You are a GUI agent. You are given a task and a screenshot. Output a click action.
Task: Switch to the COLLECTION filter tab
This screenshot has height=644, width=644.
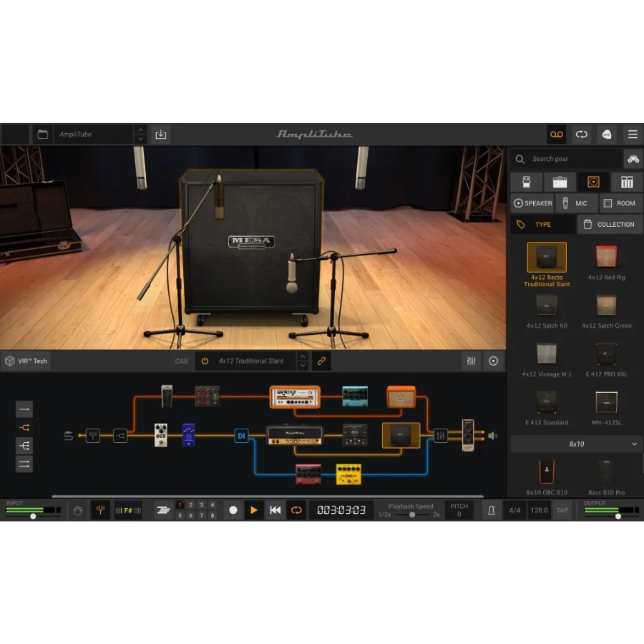pyautogui.click(x=610, y=225)
